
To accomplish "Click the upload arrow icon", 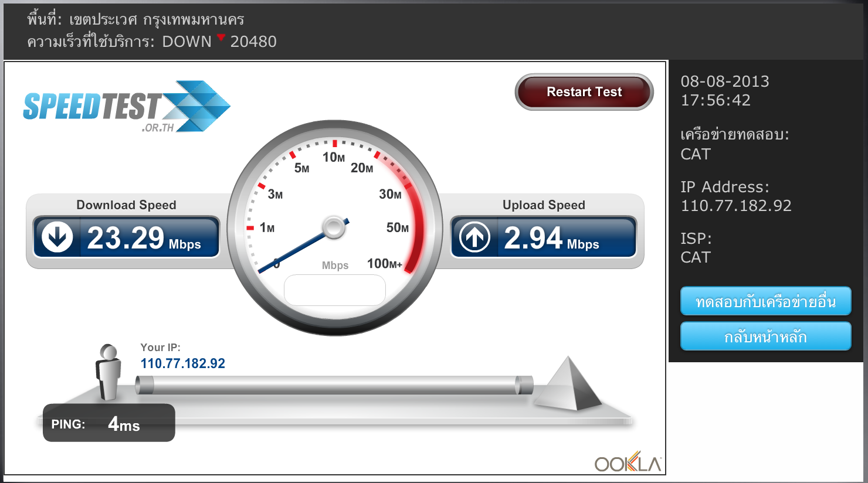I will (x=474, y=237).
